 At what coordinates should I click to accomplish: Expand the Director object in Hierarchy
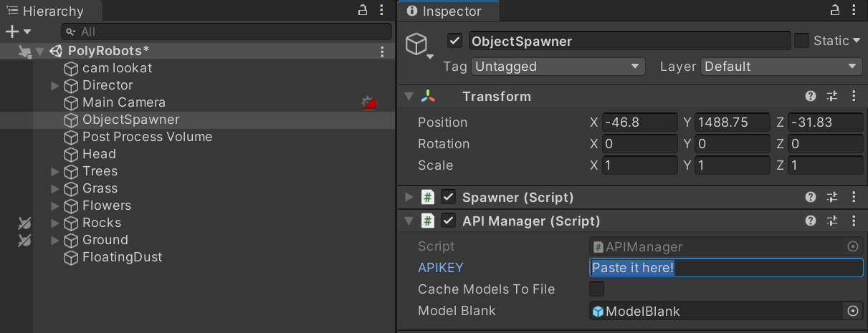pos(55,86)
